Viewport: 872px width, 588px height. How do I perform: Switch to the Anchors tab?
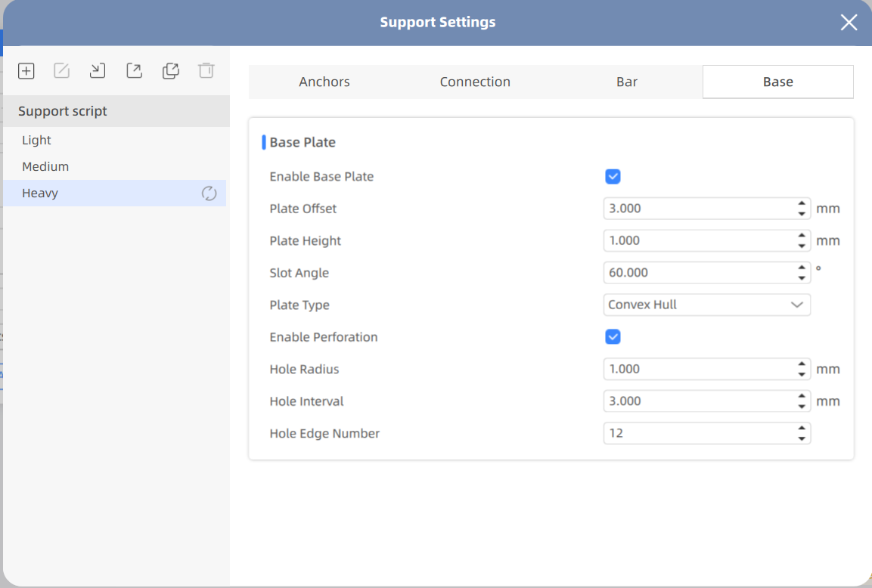point(324,82)
